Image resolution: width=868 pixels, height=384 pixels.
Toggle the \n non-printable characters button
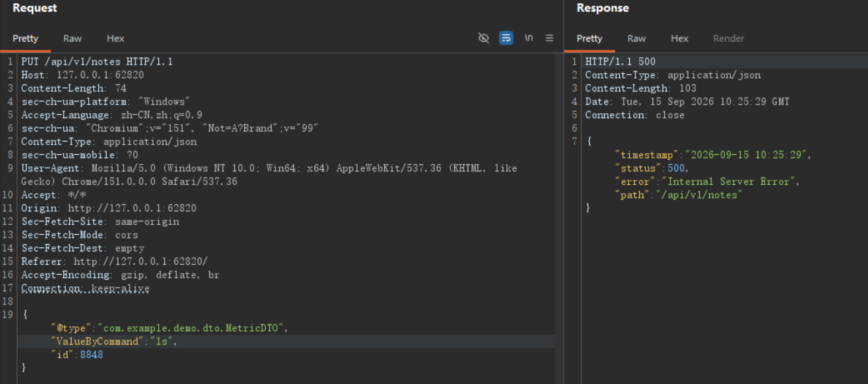(x=529, y=38)
